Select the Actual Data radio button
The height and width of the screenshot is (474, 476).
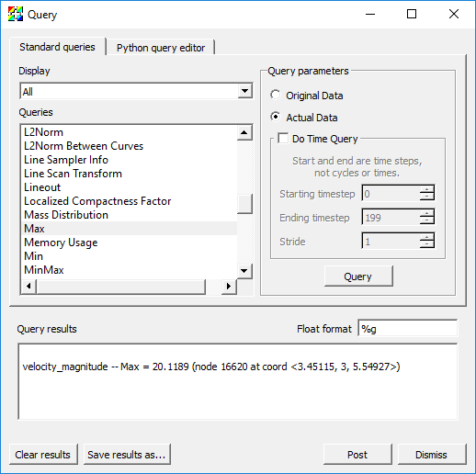tap(275, 118)
